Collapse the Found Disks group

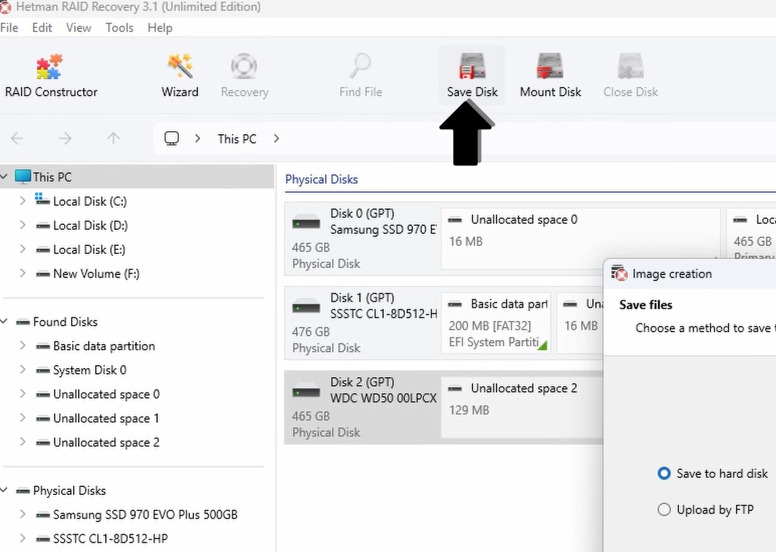pyautogui.click(x=4, y=322)
